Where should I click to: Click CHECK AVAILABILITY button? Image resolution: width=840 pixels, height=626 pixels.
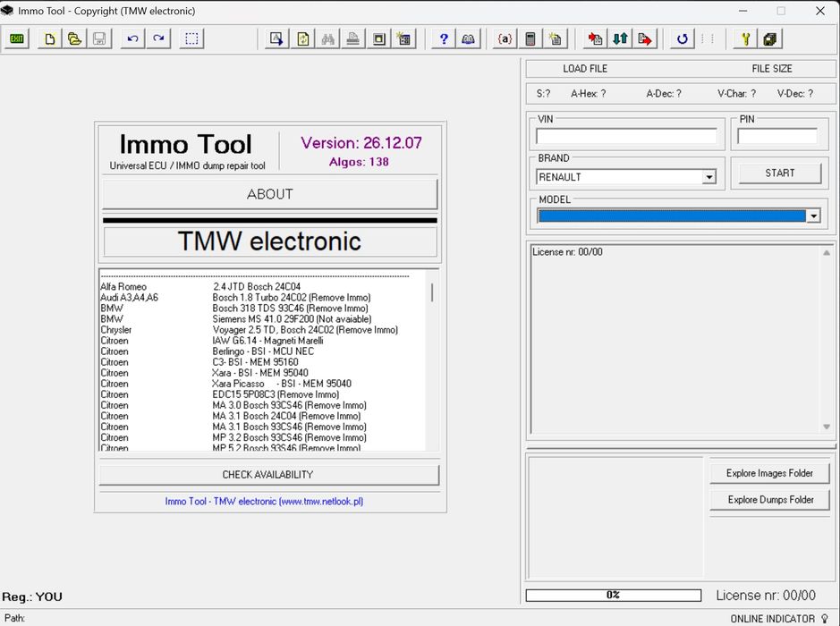click(269, 475)
